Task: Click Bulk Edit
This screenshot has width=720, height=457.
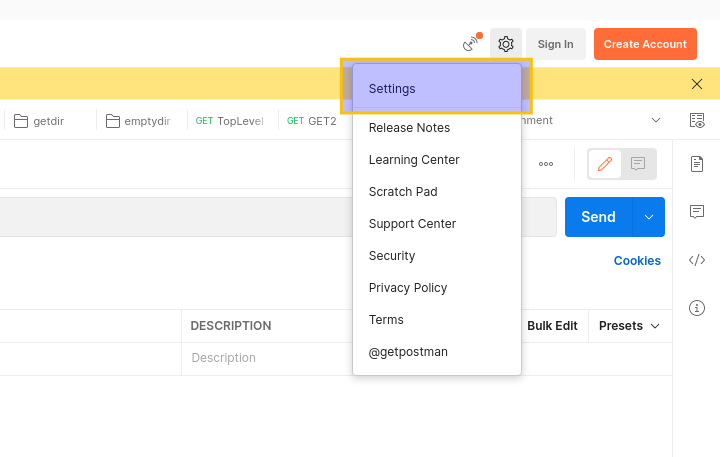Action: pos(552,326)
